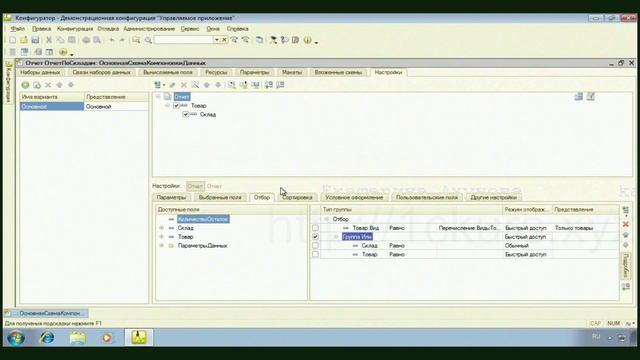Open the Конфигурация menu

point(75,29)
